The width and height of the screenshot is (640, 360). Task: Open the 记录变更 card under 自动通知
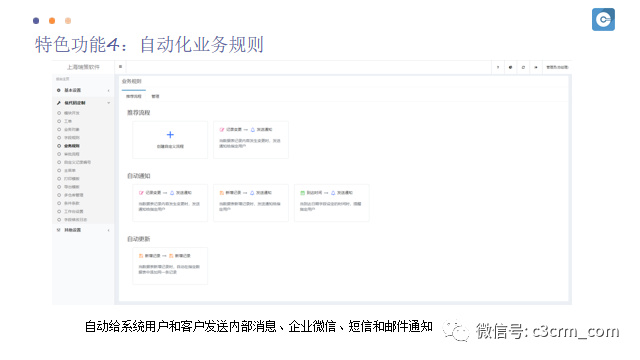(170, 203)
